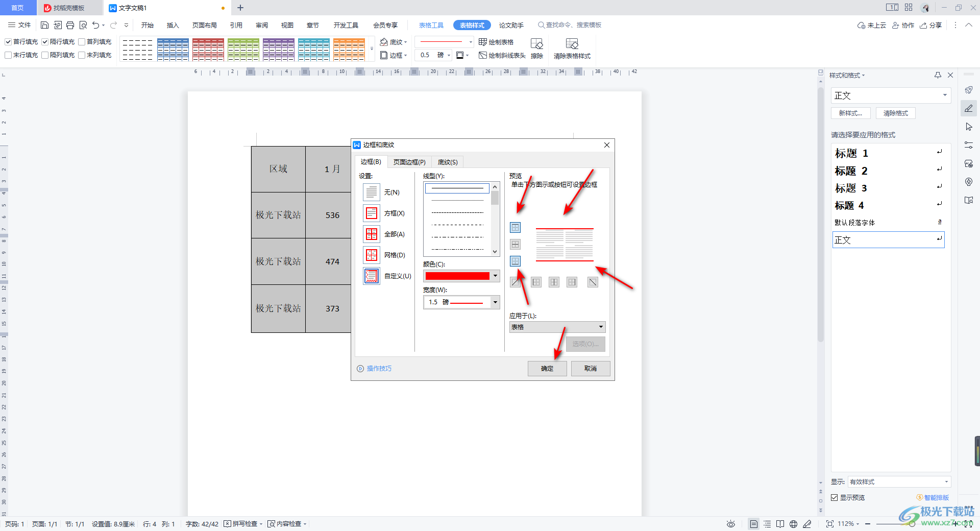Select the blue table style thumbnail
Viewport: 980px width, 531px height.
173,49
